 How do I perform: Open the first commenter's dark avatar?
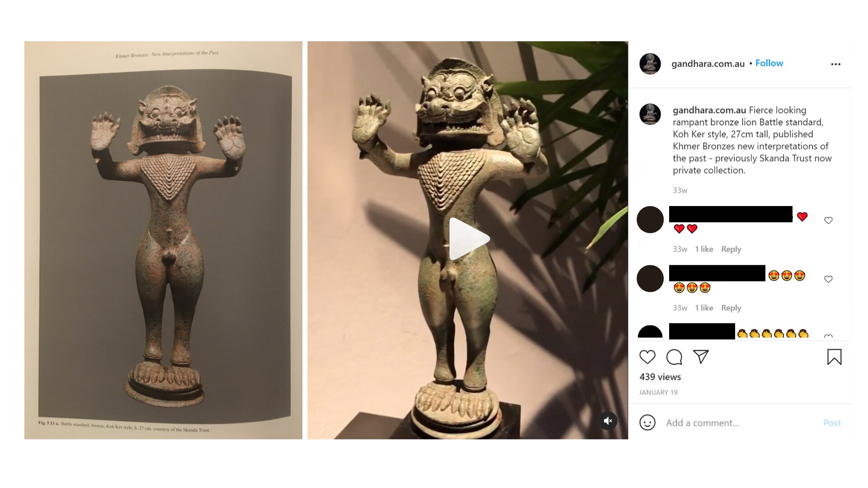(650, 220)
